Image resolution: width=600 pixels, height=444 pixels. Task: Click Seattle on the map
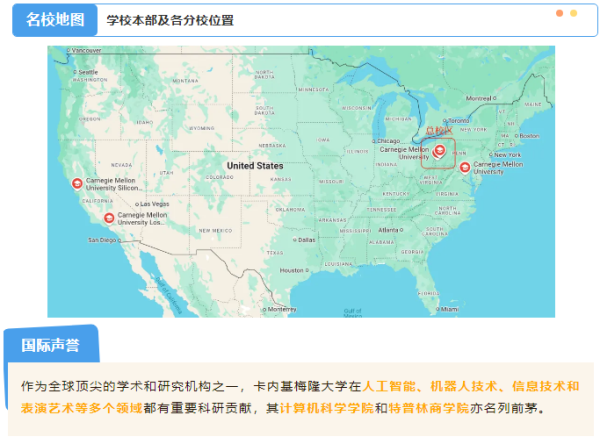(88, 72)
